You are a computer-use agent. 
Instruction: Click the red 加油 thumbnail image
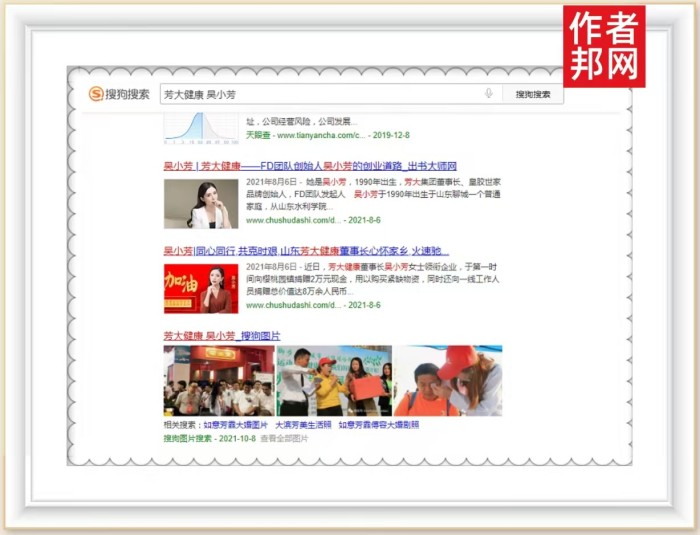coord(200,288)
